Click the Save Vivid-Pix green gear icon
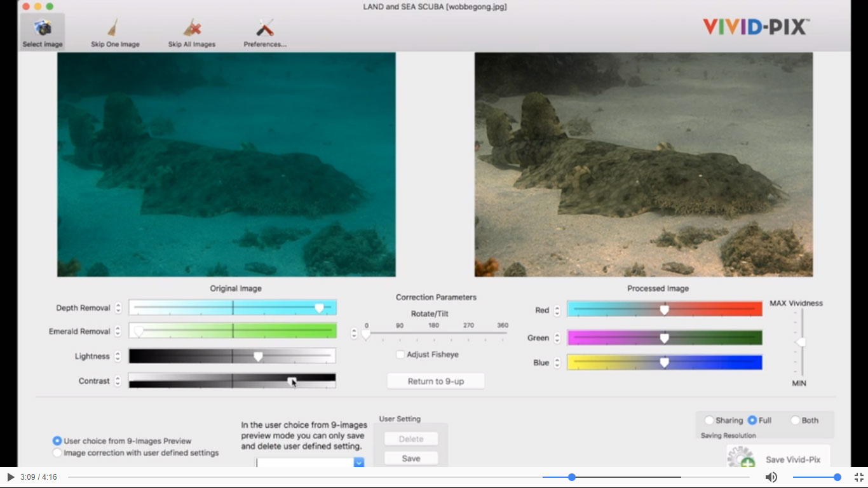This screenshot has width=868, height=488. (740, 456)
